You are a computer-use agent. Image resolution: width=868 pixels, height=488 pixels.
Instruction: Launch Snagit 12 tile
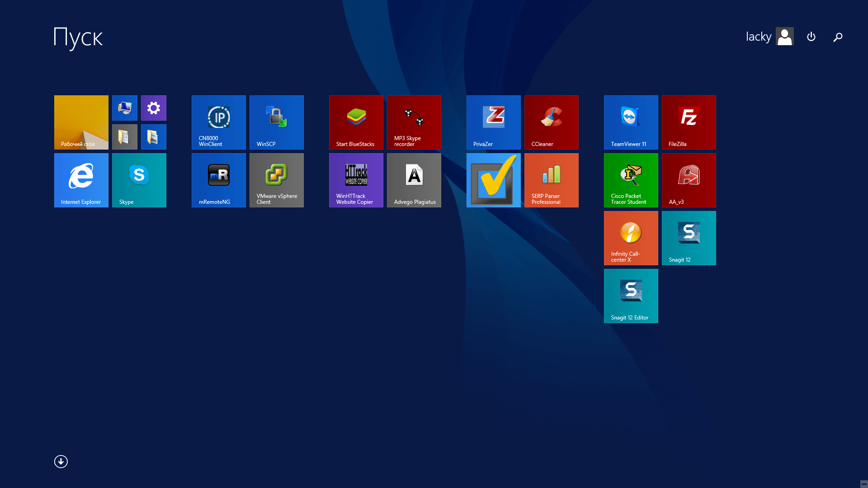pos(689,238)
